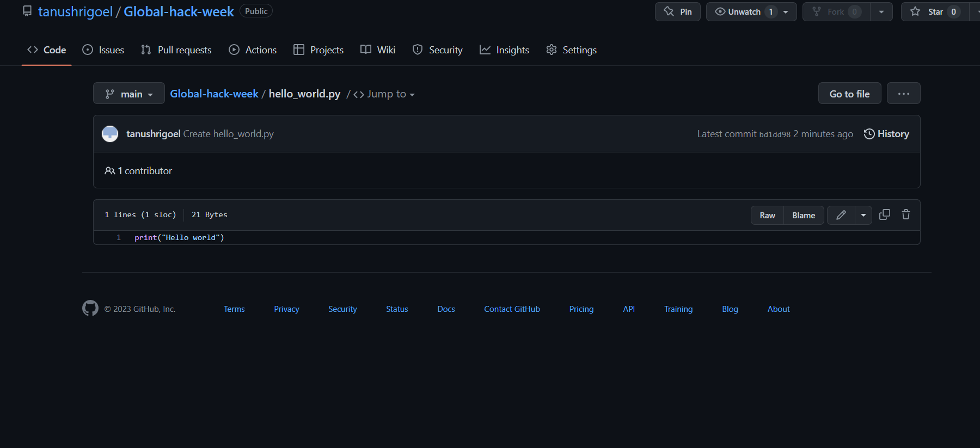Select the Projects tab
The image size is (980, 448).
[318, 50]
